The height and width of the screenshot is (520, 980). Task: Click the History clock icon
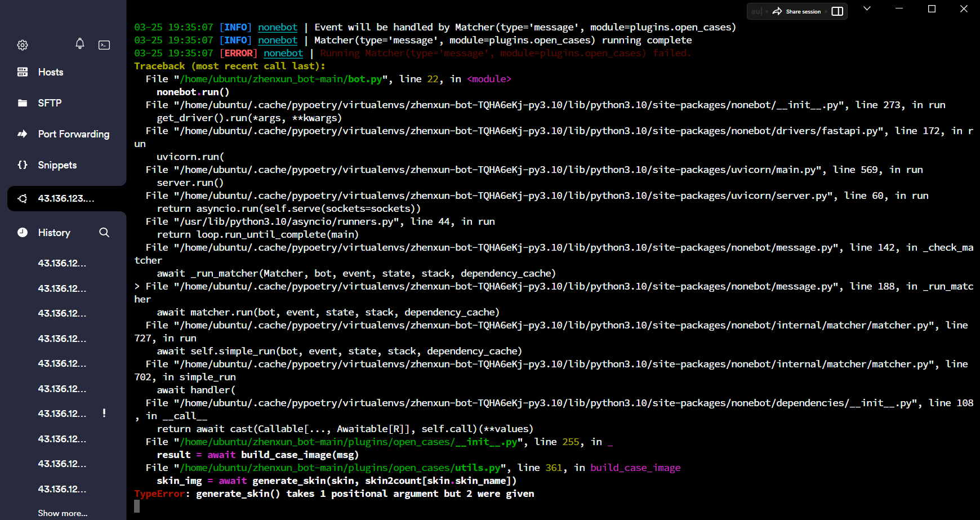point(23,233)
